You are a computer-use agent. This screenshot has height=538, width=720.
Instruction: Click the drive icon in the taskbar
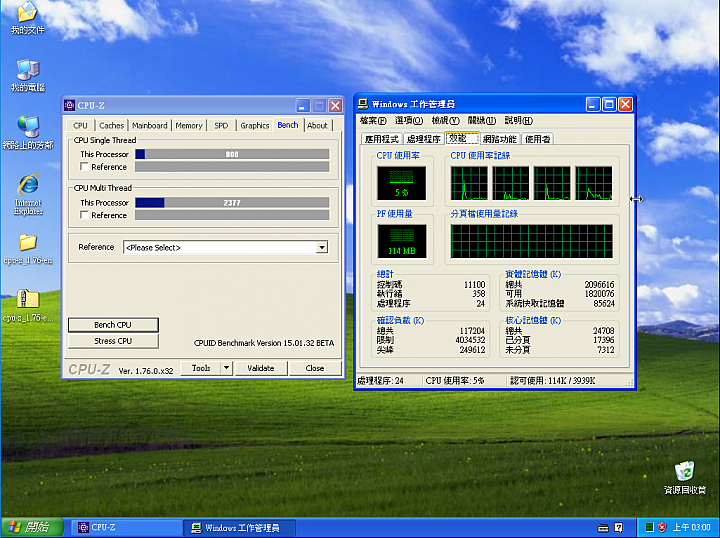(x=603, y=528)
